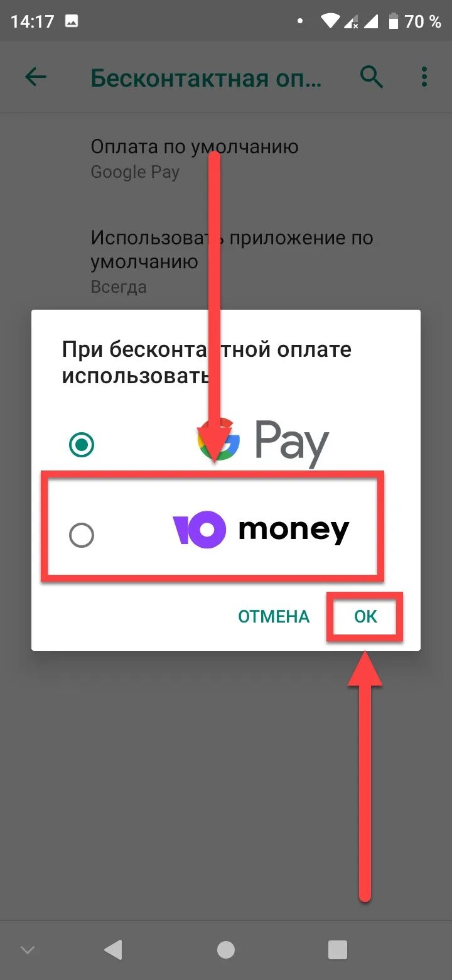This screenshot has width=452, height=980.
Task: Confirm the selection with OK
Action: [x=365, y=616]
